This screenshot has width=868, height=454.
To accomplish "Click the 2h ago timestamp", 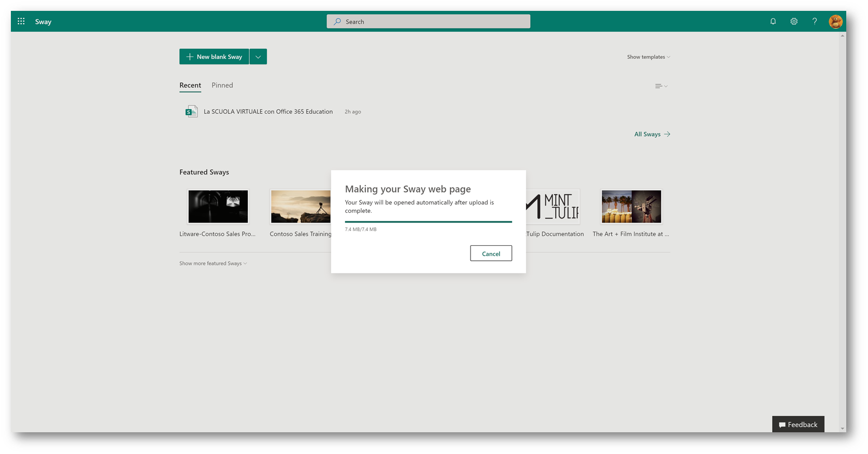I will pos(353,112).
